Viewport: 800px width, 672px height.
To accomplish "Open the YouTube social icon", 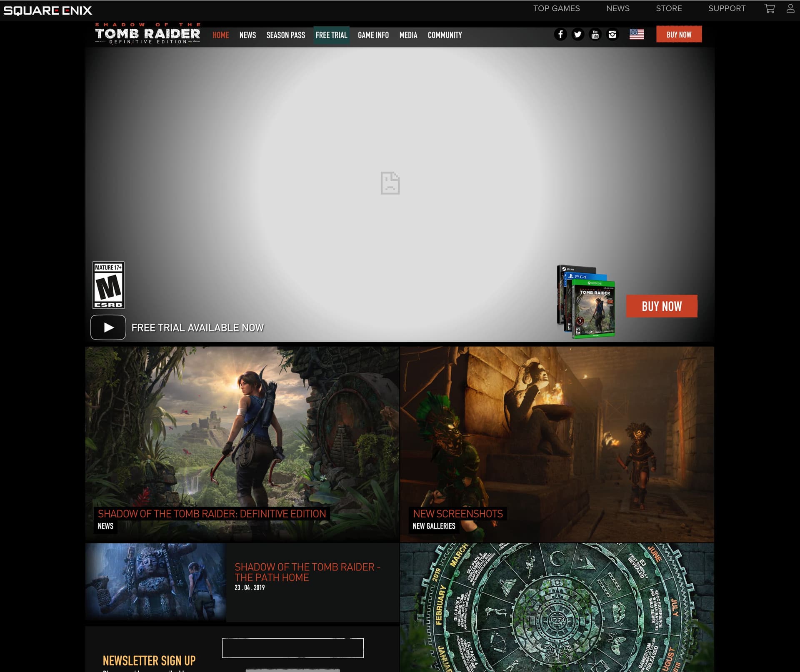I will pos(595,34).
